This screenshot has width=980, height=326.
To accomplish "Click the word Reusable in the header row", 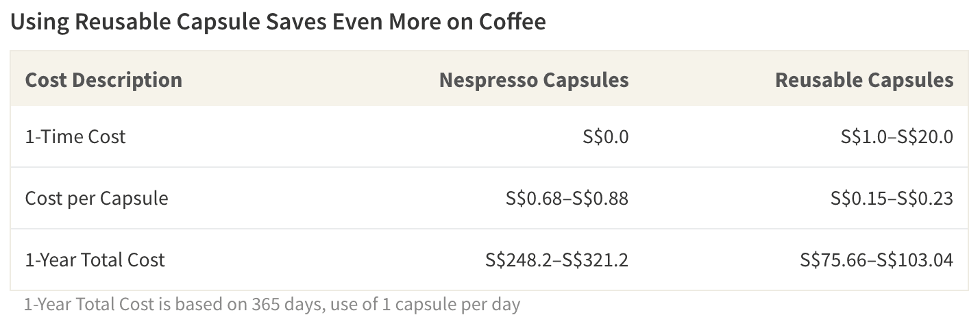I will 818,79.
